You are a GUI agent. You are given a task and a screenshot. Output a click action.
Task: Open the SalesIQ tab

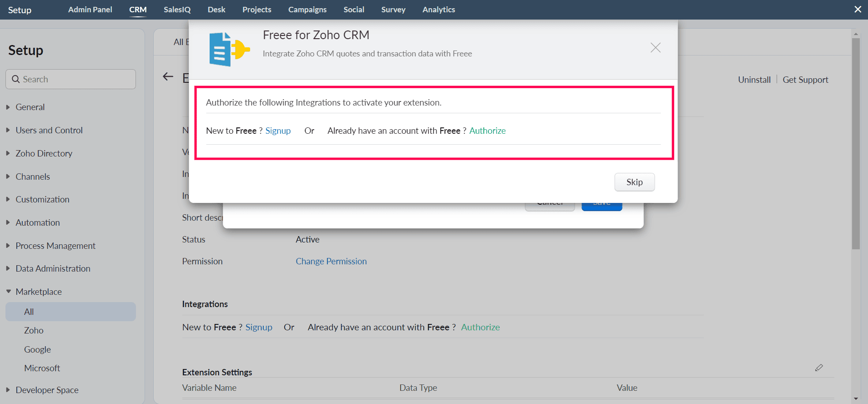coord(177,10)
